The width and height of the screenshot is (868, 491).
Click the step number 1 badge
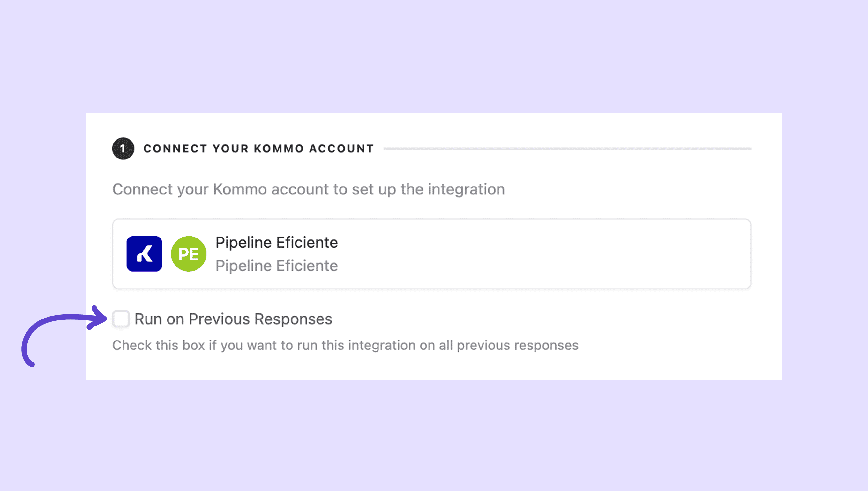point(123,148)
